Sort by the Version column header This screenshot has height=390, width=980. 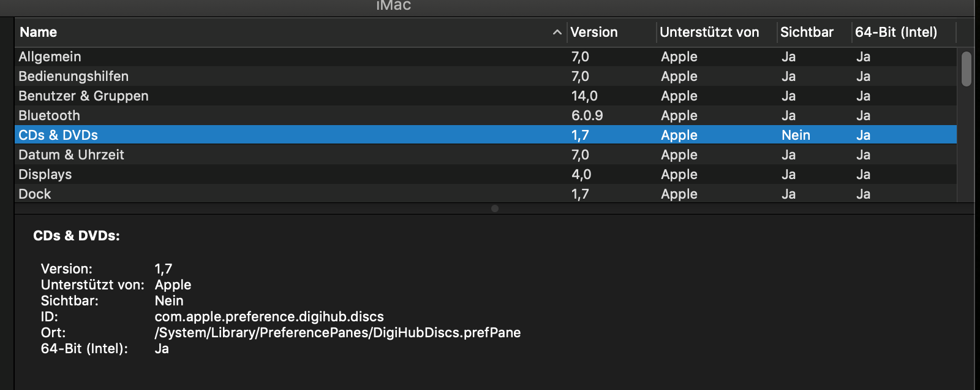tap(594, 32)
